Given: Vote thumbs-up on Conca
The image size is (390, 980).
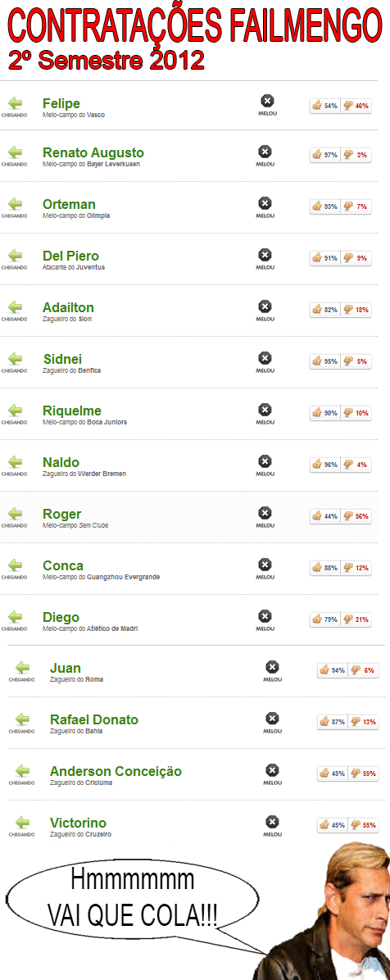Looking at the screenshot, I should pyautogui.click(x=317, y=568).
